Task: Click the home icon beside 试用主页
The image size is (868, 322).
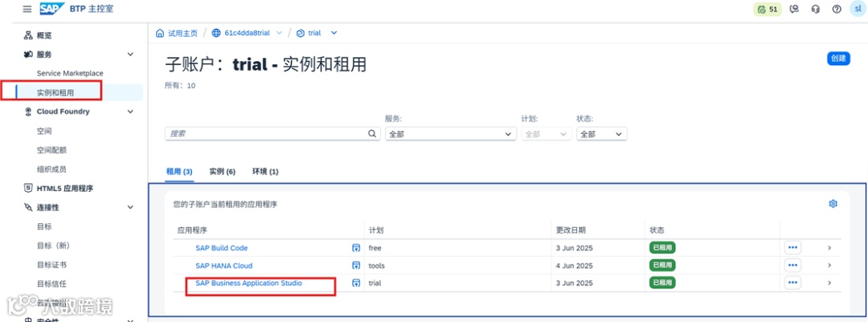Action: tap(160, 33)
